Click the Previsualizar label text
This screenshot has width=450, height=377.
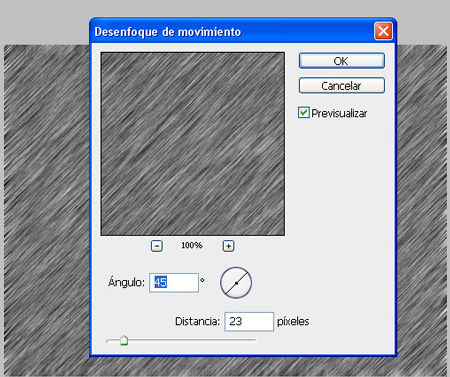339,113
